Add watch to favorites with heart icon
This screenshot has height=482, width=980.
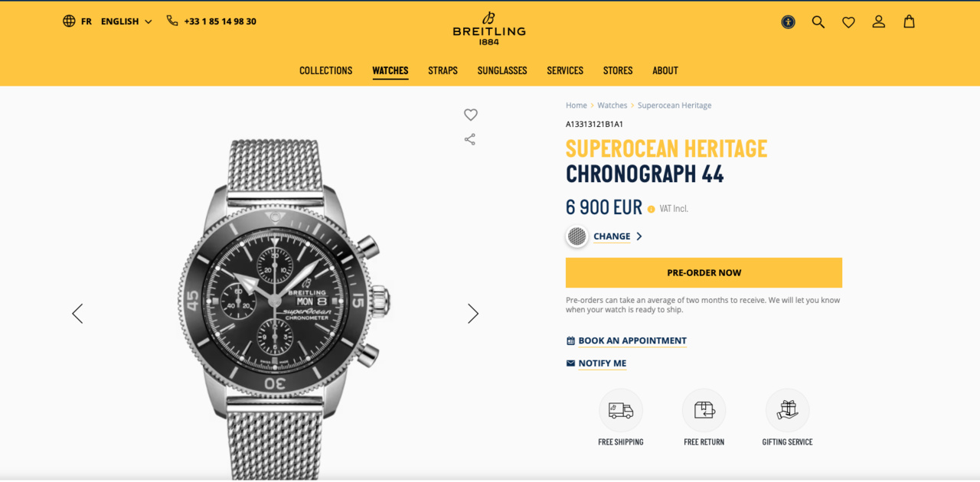tap(471, 115)
